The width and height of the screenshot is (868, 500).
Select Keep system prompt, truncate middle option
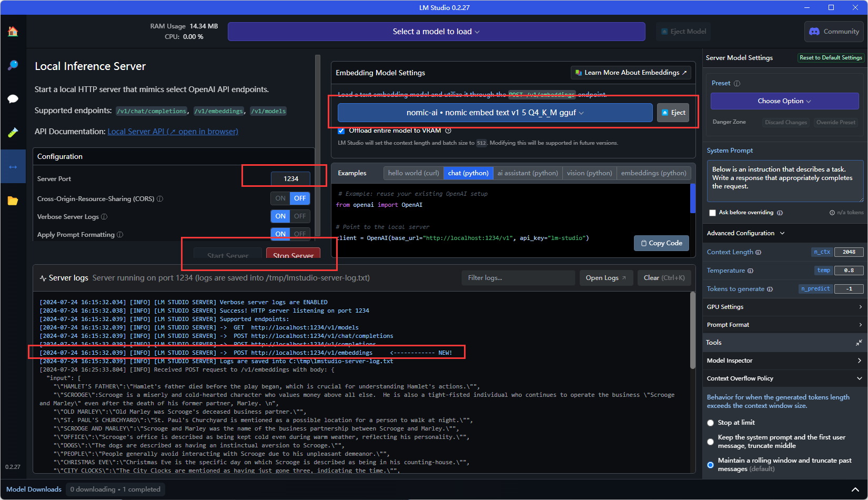(710, 442)
